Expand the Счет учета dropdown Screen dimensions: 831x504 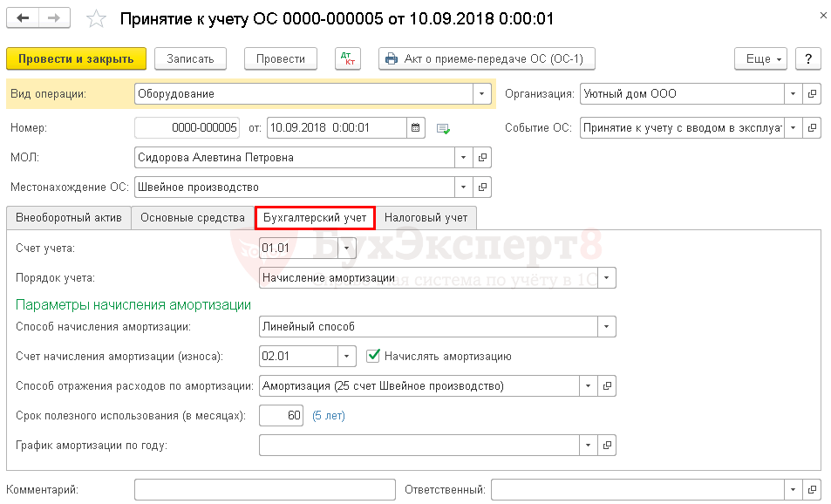point(347,249)
